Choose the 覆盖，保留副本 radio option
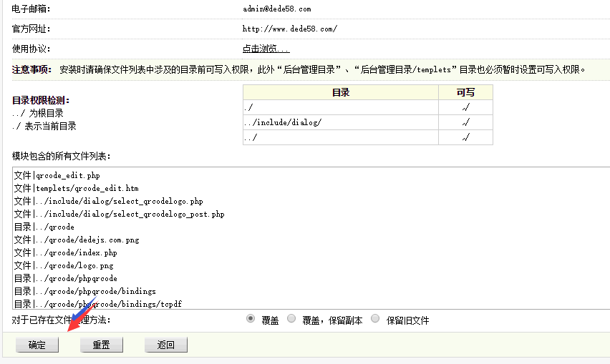 click(x=291, y=319)
